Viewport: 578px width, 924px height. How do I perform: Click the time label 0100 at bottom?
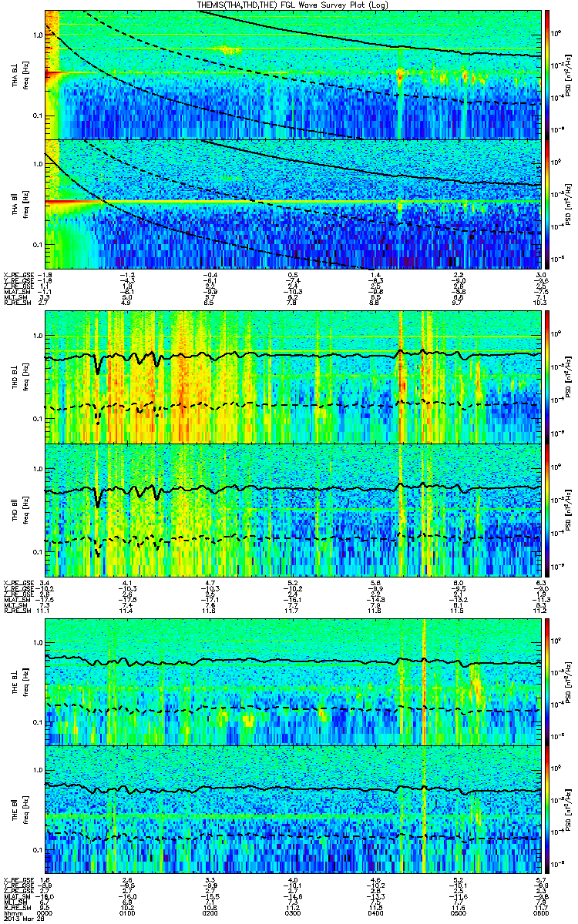coord(128,912)
